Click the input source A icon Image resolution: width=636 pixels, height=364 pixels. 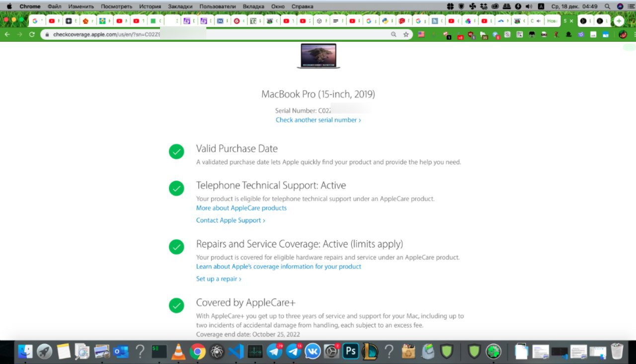tap(541, 6)
